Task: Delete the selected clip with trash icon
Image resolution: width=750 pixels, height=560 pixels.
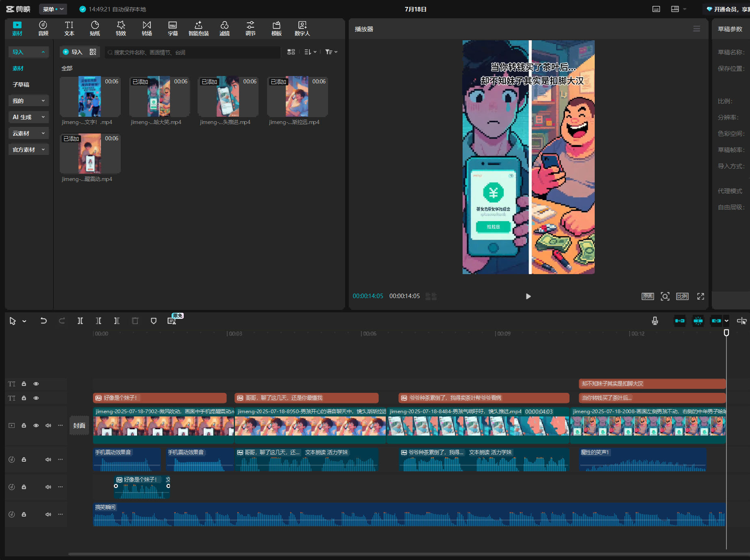Action: pyautogui.click(x=135, y=321)
